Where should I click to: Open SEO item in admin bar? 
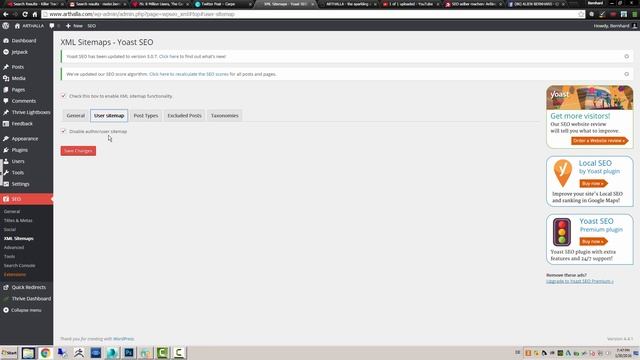click(x=91, y=26)
